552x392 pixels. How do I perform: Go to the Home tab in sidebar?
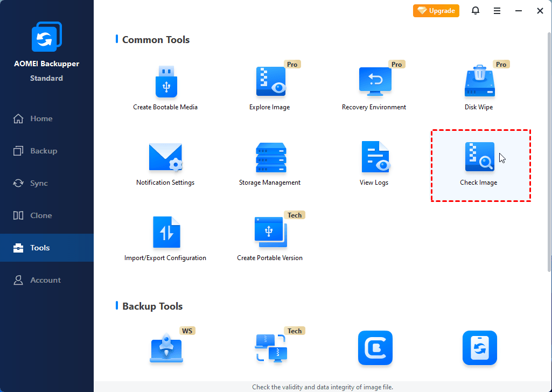click(41, 118)
